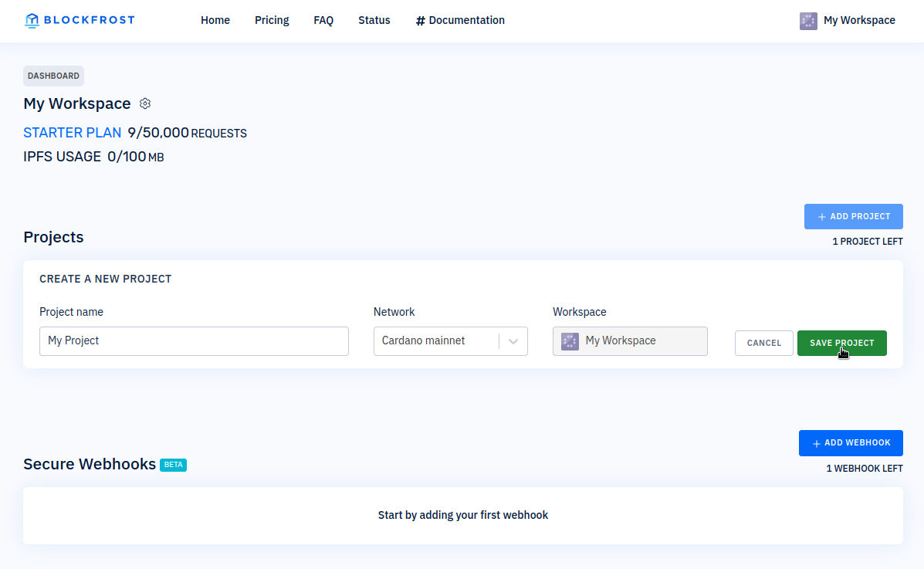Click the plus icon on Add Webhook
The image size is (924, 569).
(x=817, y=442)
